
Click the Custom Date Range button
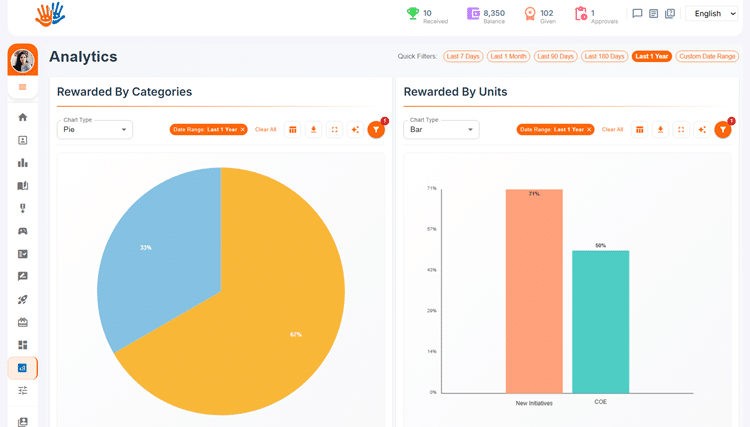click(x=707, y=56)
